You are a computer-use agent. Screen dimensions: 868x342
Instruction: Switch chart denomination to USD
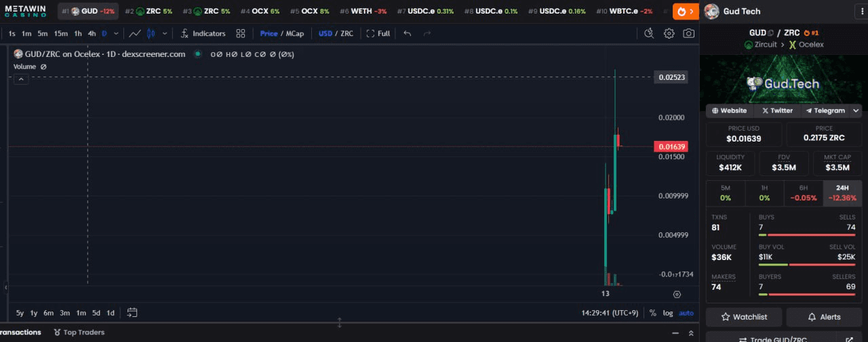click(x=325, y=33)
